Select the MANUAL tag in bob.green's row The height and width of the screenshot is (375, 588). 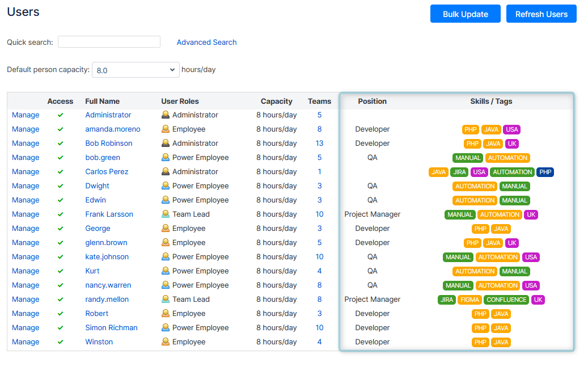pos(467,158)
